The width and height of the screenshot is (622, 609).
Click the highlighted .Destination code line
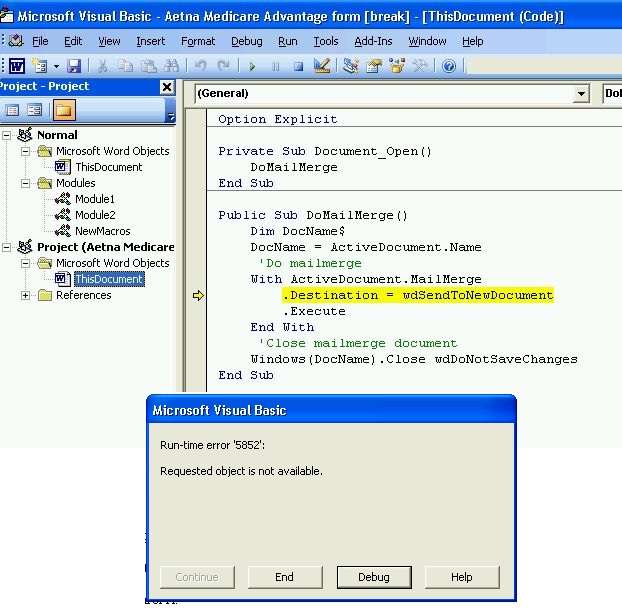418,295
